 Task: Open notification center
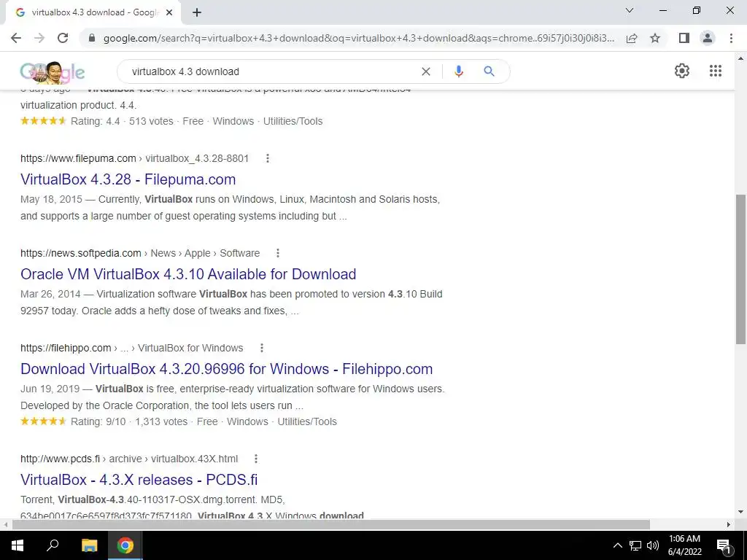pos(724,545)
